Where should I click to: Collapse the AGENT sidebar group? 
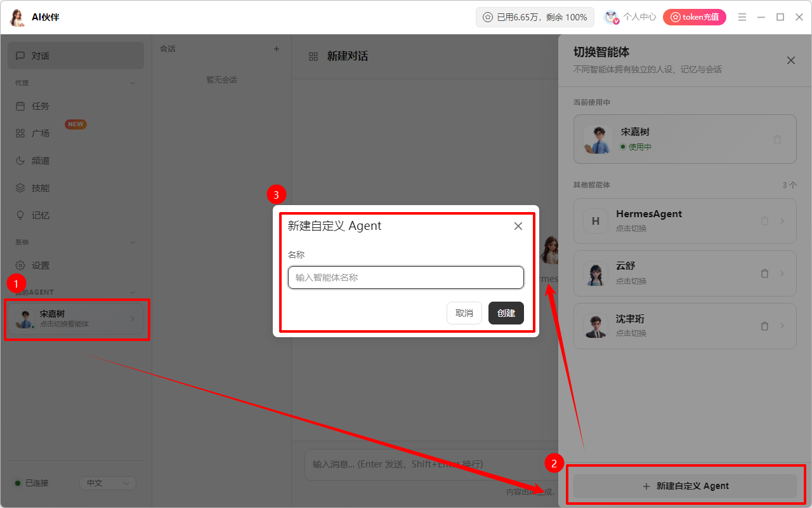pos(133,292)
